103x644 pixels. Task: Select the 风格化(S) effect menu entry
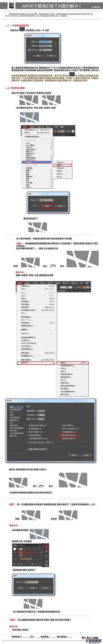(37, 162)
